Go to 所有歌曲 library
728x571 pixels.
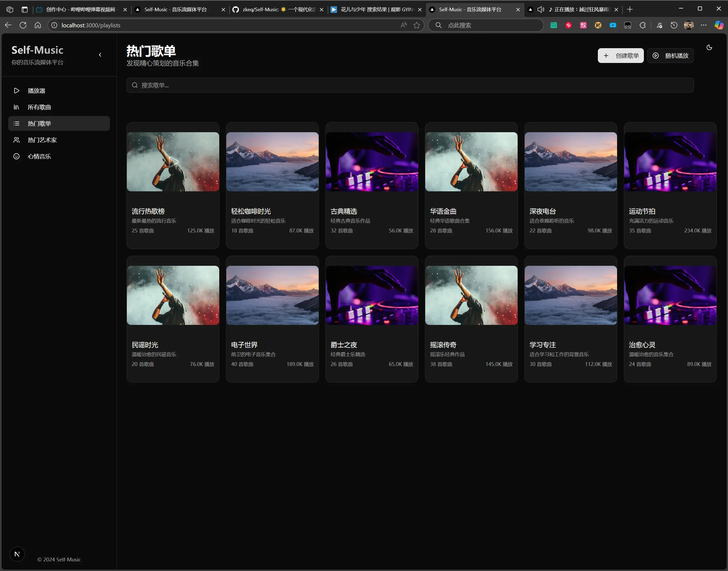tap(39, 107)
